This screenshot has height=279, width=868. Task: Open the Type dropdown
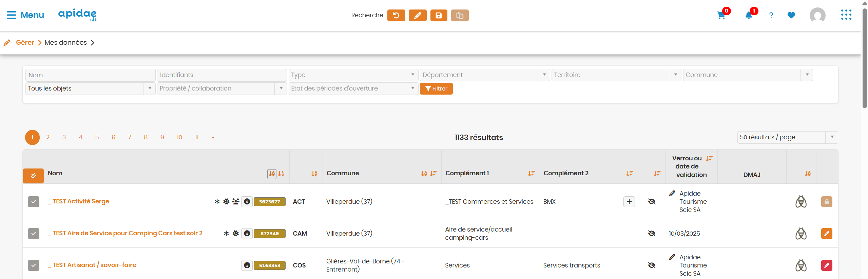point(353,75)
